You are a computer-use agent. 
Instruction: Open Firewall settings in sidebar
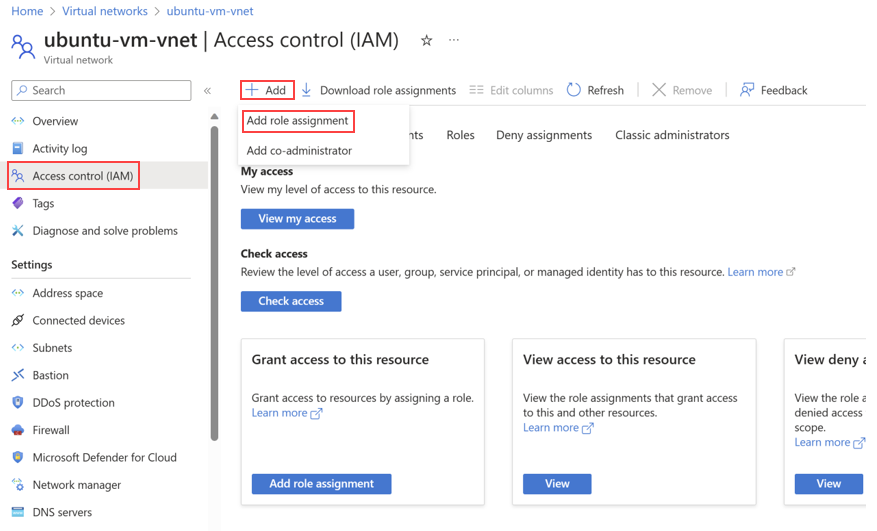tap(51, 430)
